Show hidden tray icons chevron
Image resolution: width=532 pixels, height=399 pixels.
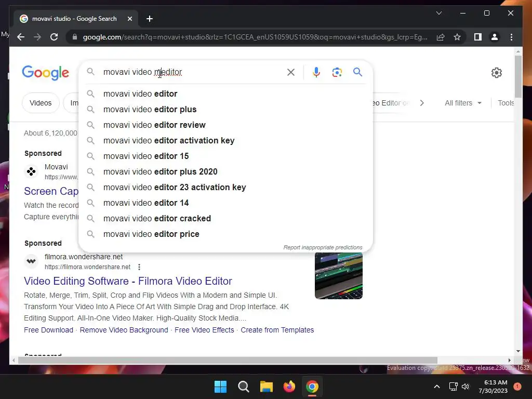point(437,387)
